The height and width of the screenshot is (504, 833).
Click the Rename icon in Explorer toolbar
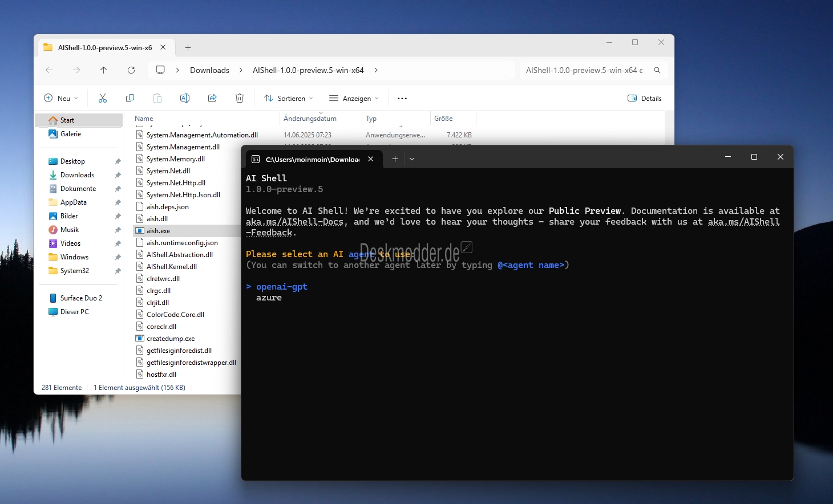[185, 98]
